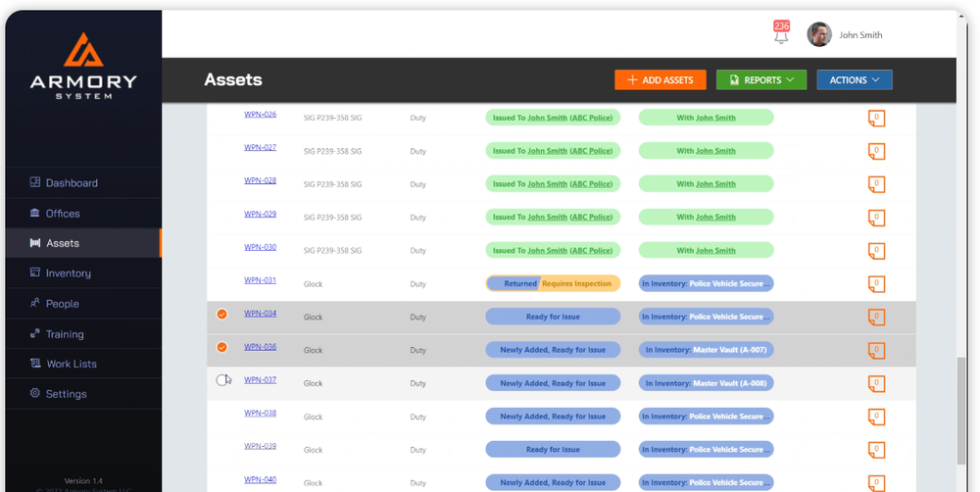Click the People sidebar icon
The width and height of the screenshot is (980, 492).
tap(35, 303)
